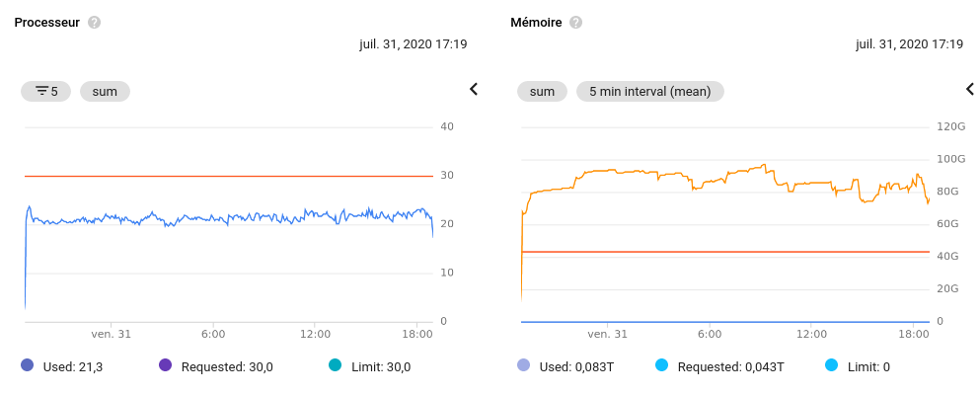Viewport: 980px width, 395px height.
Task: Toggle the CPU Used: 21,3 legend dot
Action: coord(27,366)
